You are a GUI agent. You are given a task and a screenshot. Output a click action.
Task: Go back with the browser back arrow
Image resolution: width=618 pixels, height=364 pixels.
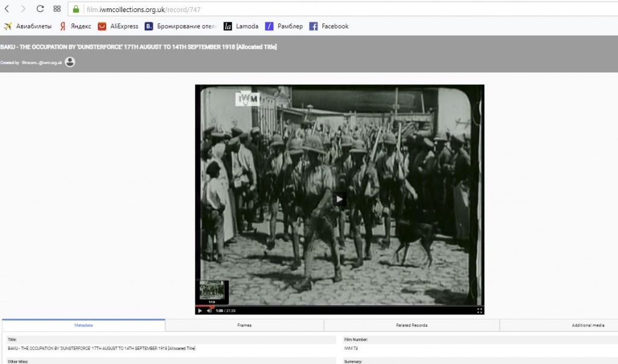[x=7, y=8]
